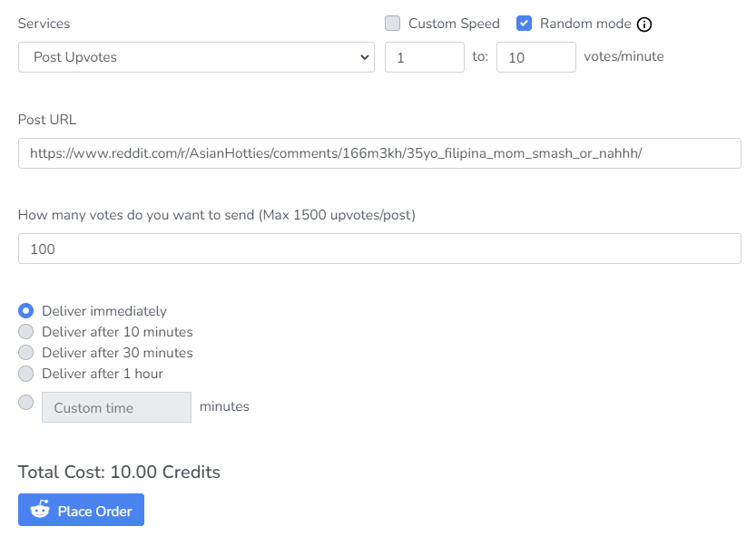Enable the Custom Speed checkbox
This screenshot has height=546, width=756.
pyautogui.click(x=392, y=24)
